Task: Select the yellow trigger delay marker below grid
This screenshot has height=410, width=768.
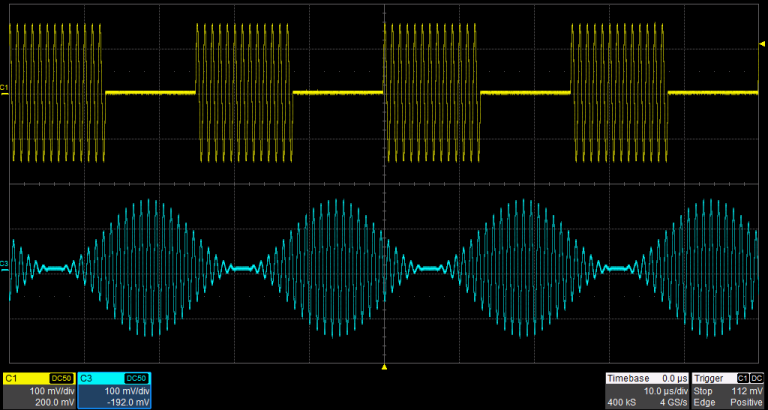Action: (x=384, y=368)
